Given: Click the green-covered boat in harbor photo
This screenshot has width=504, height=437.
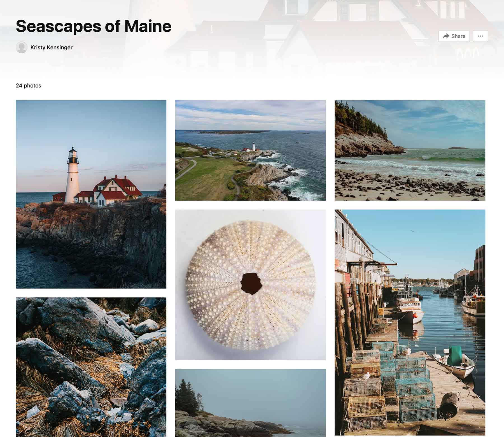Looking at the screenshot, I should [454, 362].
